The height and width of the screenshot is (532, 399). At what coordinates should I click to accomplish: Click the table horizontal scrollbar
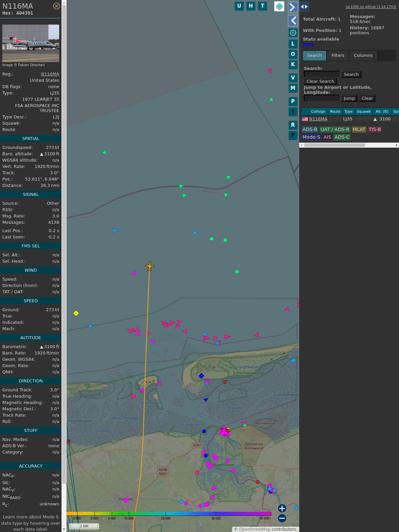[x=334, y=145]
